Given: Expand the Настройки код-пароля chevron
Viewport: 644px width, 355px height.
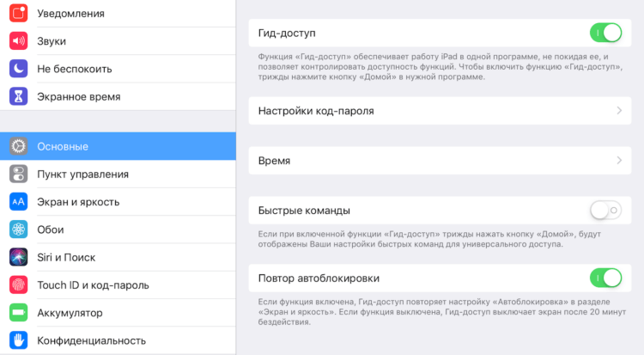Looking at the screenshot, I should click(619, 111).
